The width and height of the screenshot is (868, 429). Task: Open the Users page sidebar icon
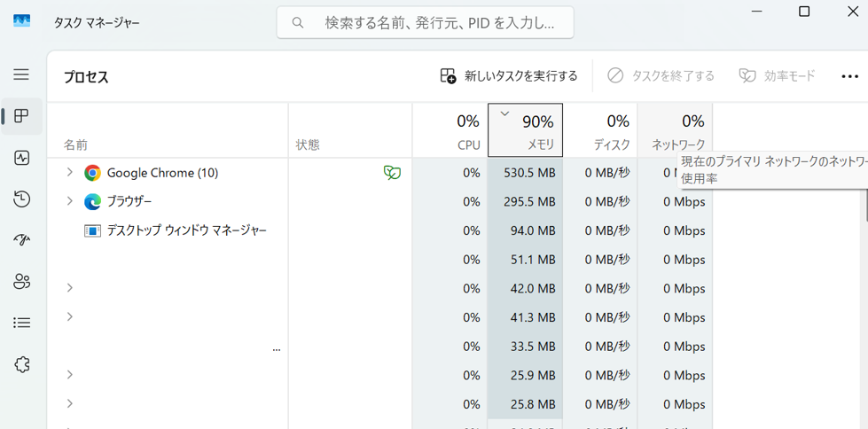click(x=22, y=282)
